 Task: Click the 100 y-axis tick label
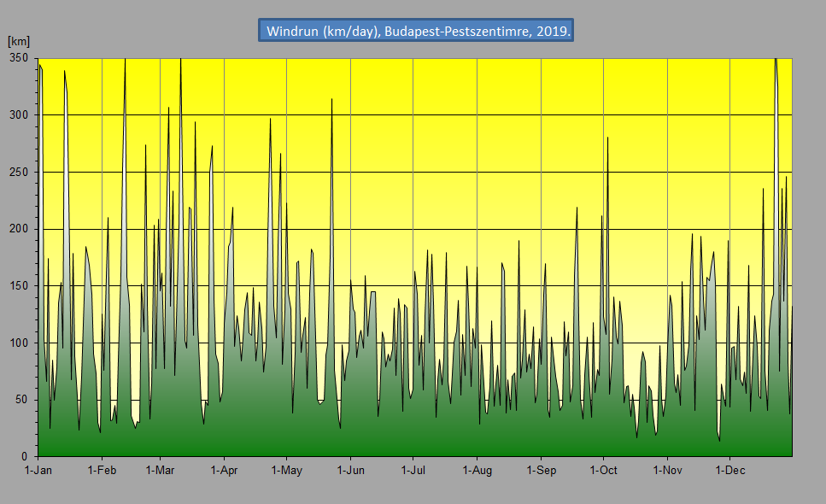19,343
